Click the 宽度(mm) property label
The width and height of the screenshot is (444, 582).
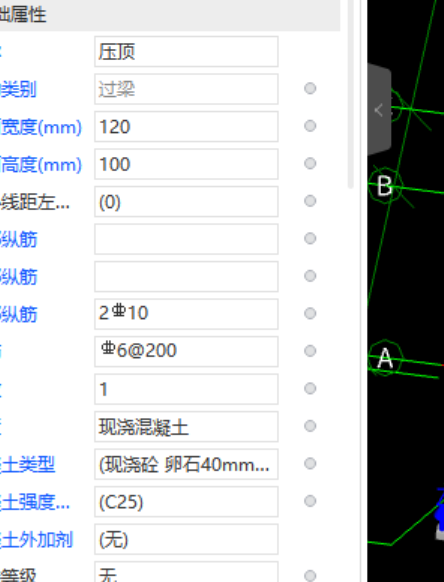click(41, 127)
